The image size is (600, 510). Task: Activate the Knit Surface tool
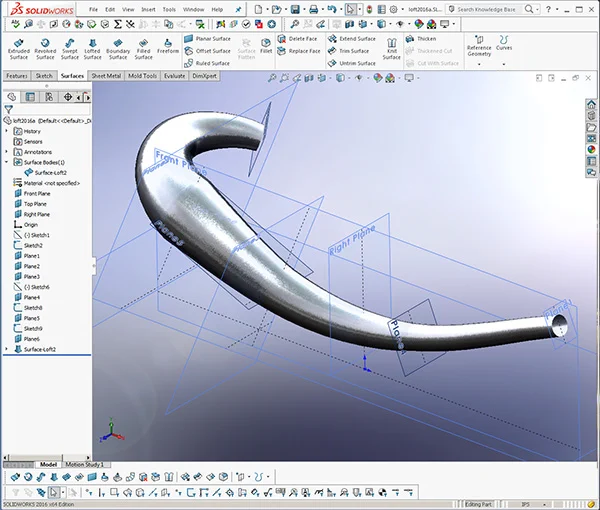pos(391,49)
